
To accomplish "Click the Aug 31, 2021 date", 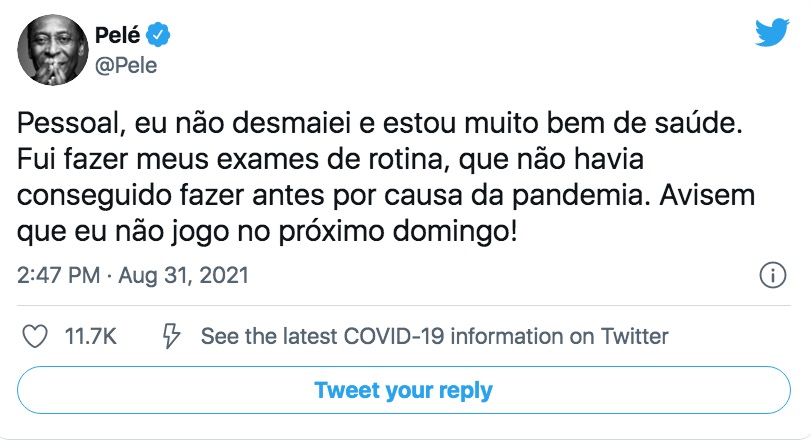I will tap(184, 274).
